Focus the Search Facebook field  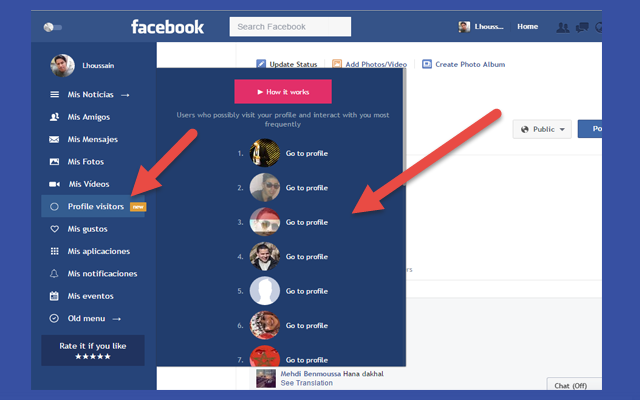[290, 27]
